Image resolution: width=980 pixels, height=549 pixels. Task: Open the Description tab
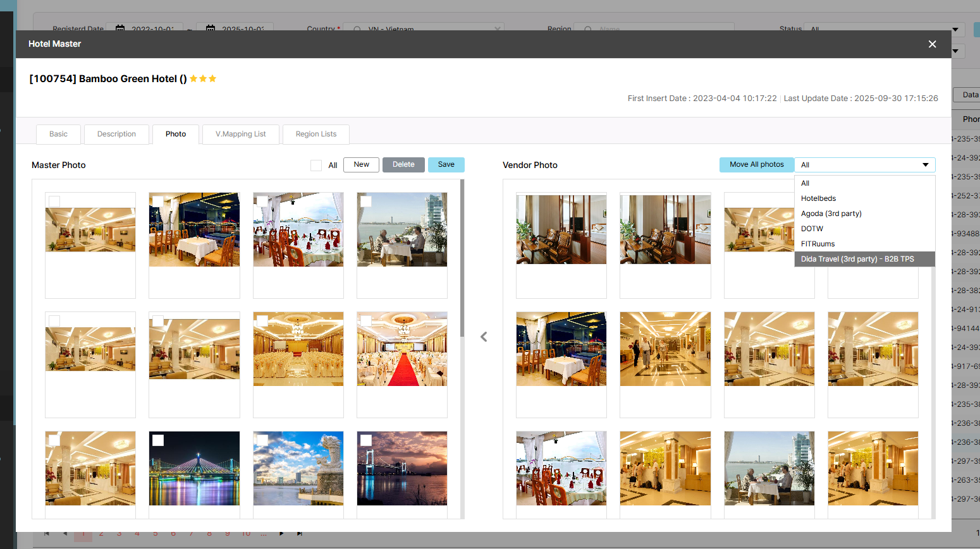[x=116, y=134]
